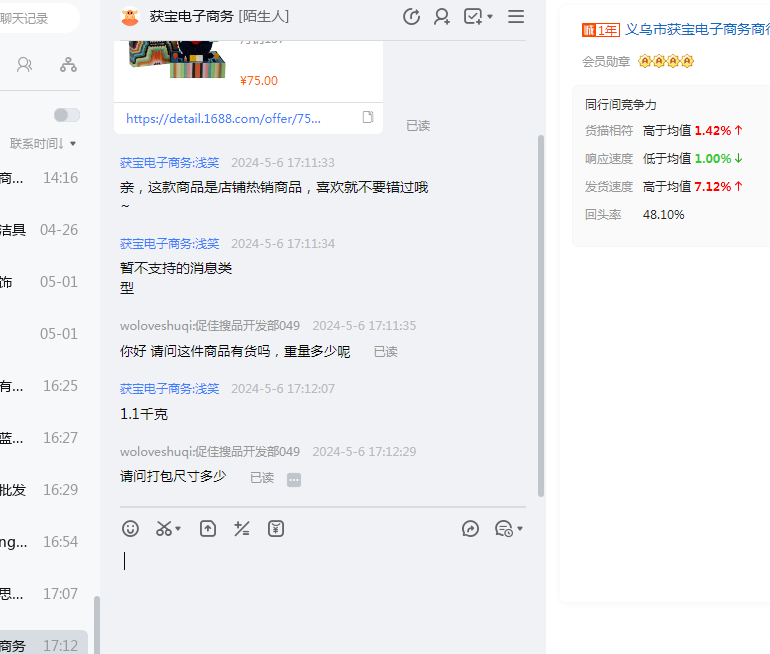The height and width of the screenshot is (654, 770).
Task: Expand dropdown arrow beside the scissors tool
Action: pos(179,529)
